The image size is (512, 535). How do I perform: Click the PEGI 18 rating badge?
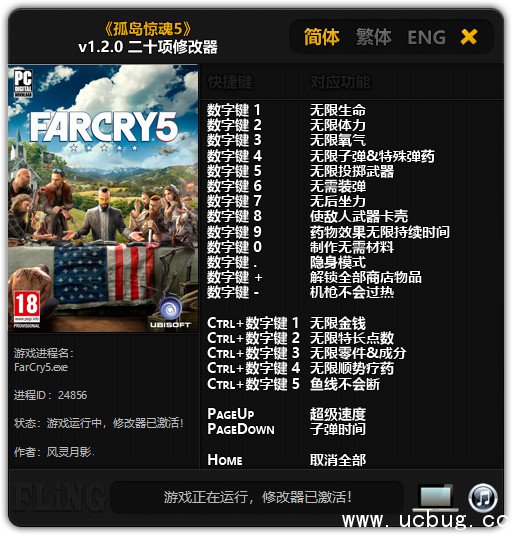(27, 308)
